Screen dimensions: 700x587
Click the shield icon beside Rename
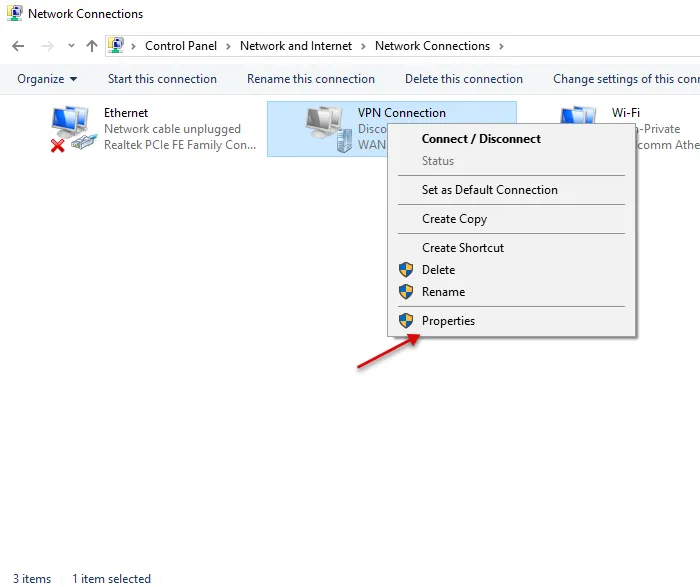pyautogui.click(x=406, y=292)
